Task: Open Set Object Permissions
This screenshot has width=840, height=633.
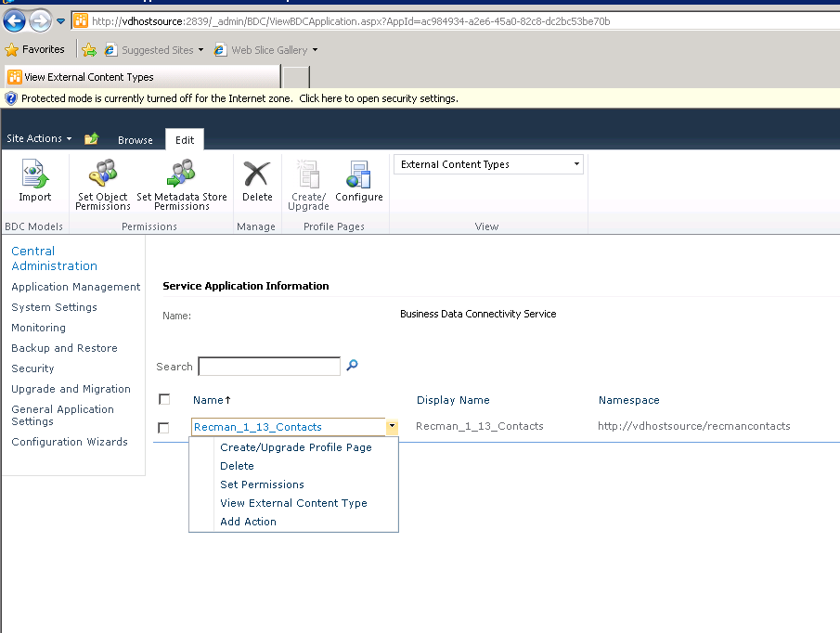Action: pos(103,184)
